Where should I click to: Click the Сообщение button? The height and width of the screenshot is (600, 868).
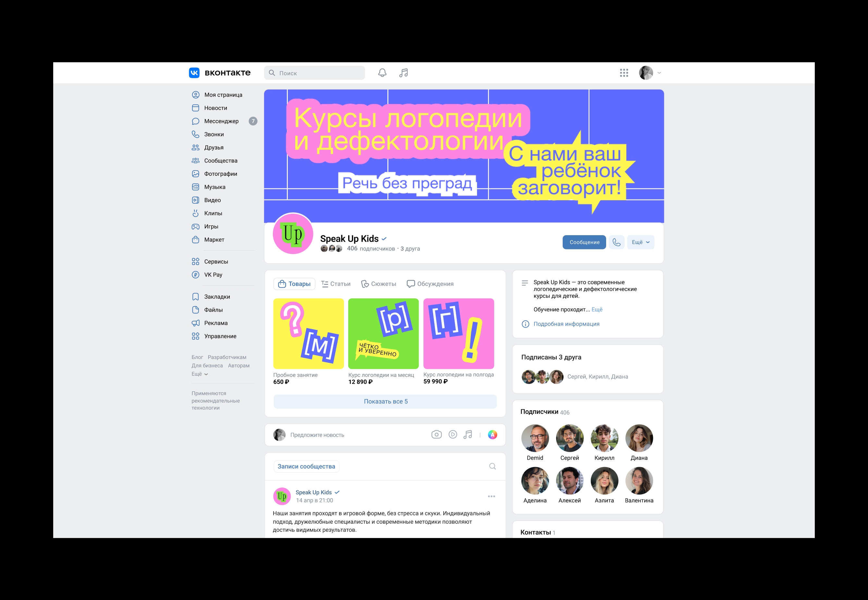[x=584, y=242]
